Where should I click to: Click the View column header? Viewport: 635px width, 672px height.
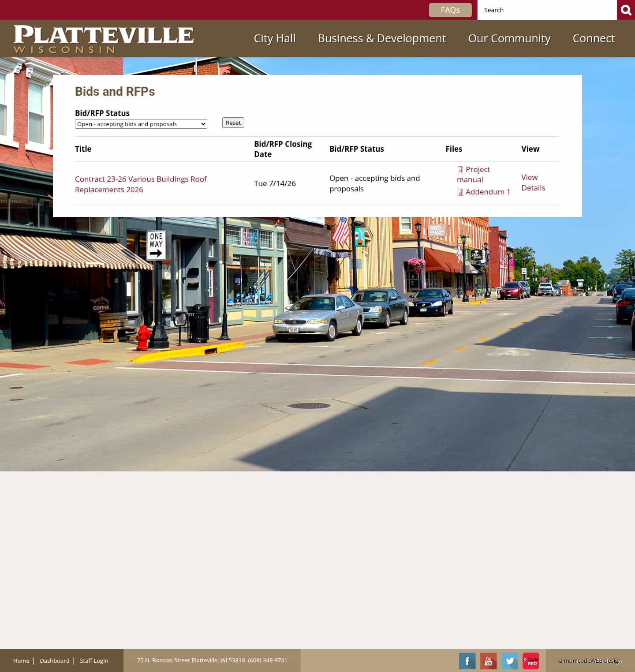tap(530, 149)
